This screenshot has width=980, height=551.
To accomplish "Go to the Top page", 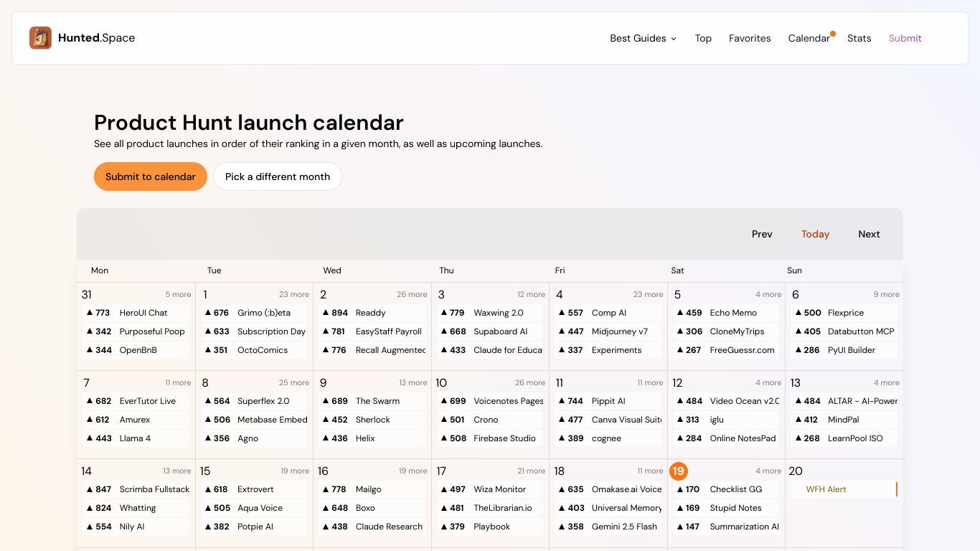I will pos(703,38).
